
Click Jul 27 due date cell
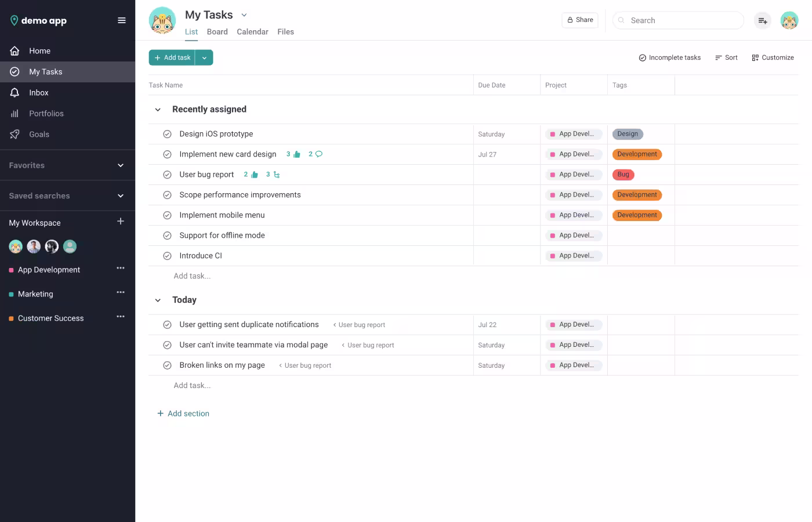[x=506, y=154]
